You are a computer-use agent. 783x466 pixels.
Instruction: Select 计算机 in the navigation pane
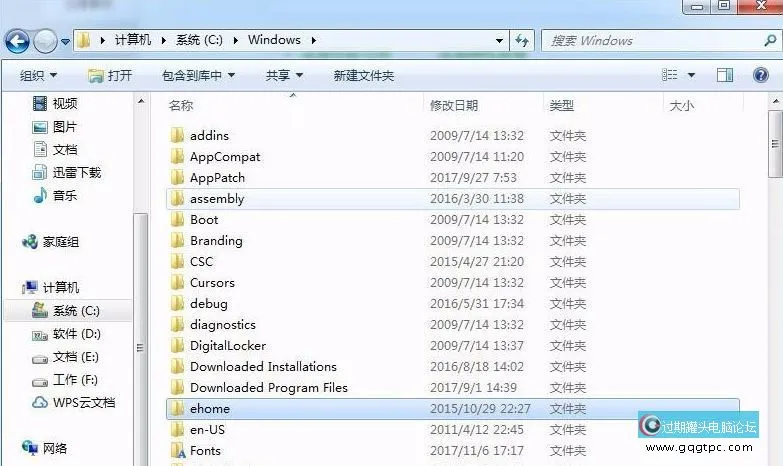[50, 287]
